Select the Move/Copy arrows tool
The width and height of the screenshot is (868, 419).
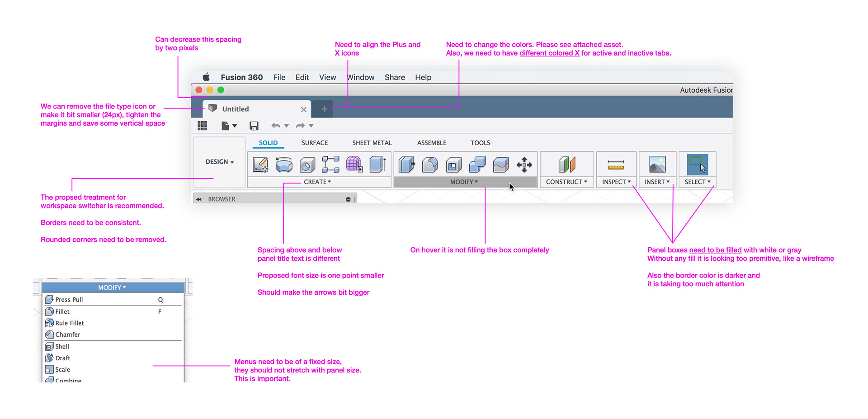(524, 165)
